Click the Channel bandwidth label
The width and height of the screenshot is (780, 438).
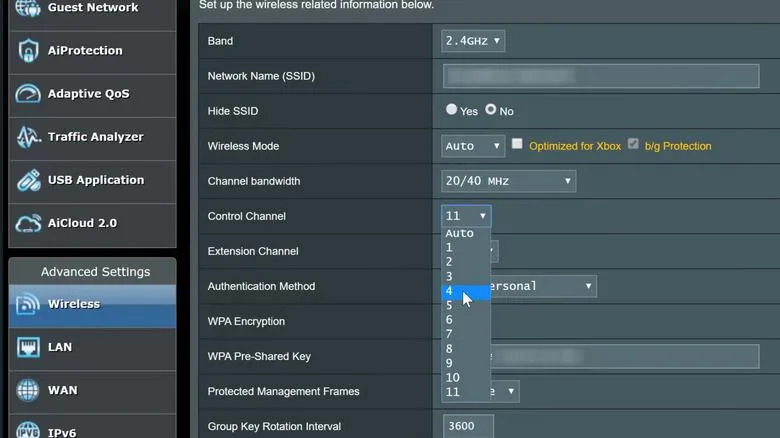click(254, 181)
